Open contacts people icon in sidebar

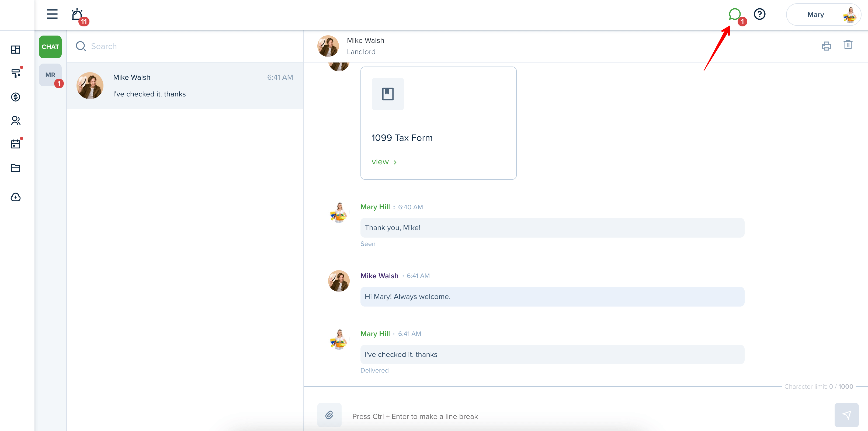pyautogui.click(x=16, y=121)
